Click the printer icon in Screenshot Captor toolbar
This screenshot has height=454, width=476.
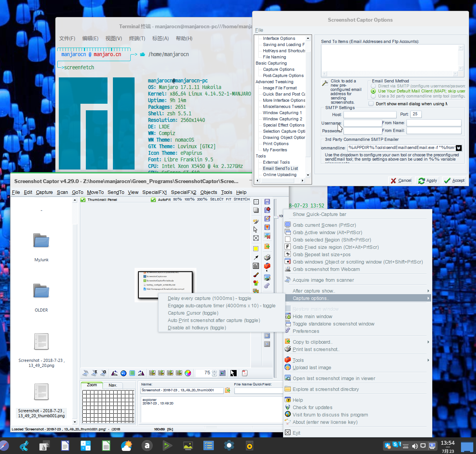click(x=267, y=257)
